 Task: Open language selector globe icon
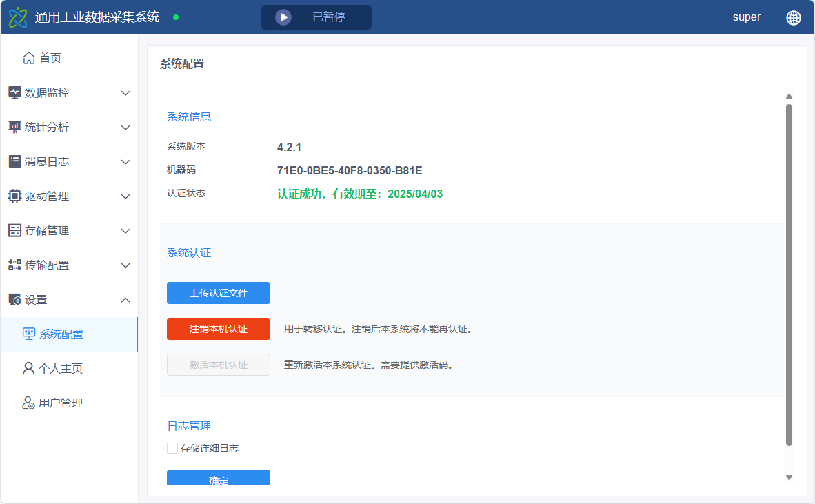[793, 18]
